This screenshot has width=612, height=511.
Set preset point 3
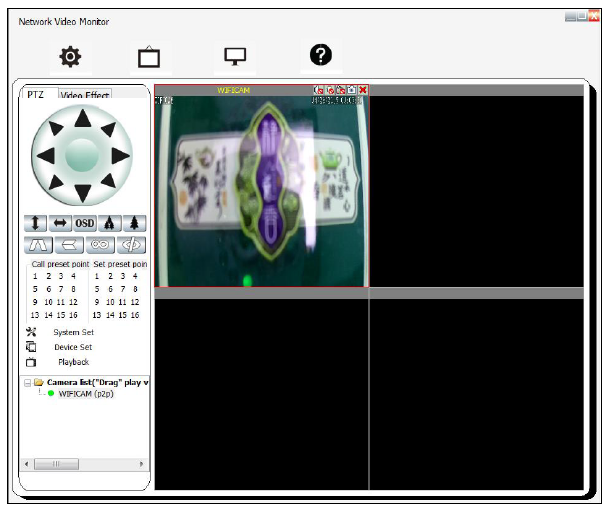(x=123, y=276)
